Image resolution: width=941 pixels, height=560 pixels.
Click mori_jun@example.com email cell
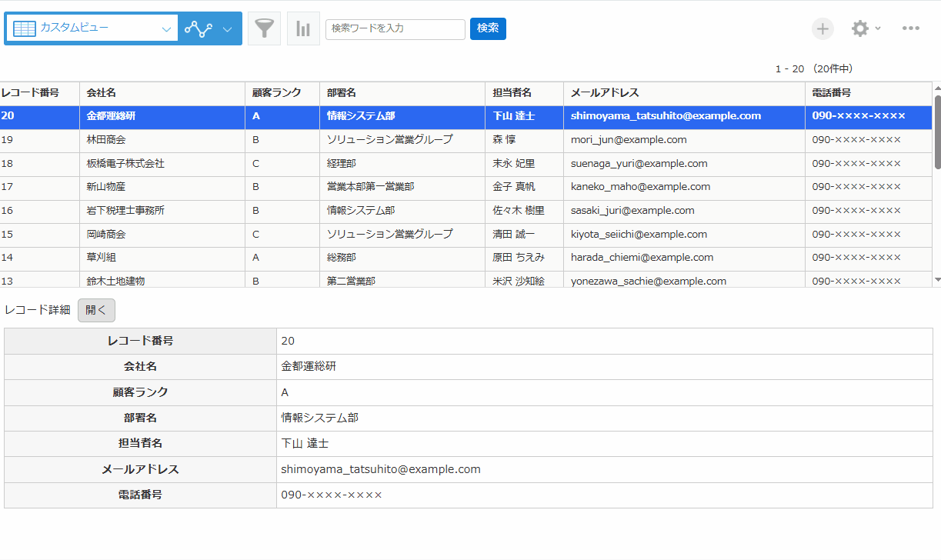(684, 141)
